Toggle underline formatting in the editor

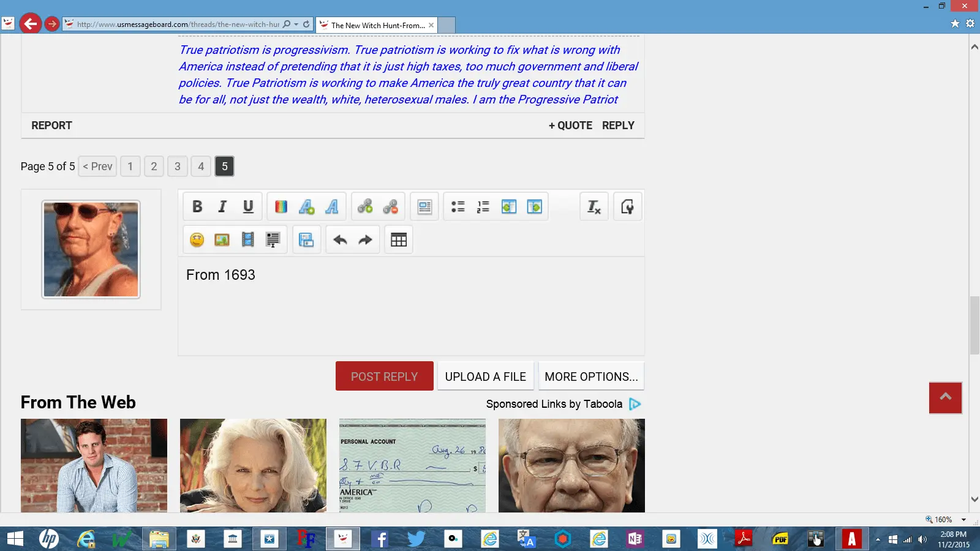point(248,207)
